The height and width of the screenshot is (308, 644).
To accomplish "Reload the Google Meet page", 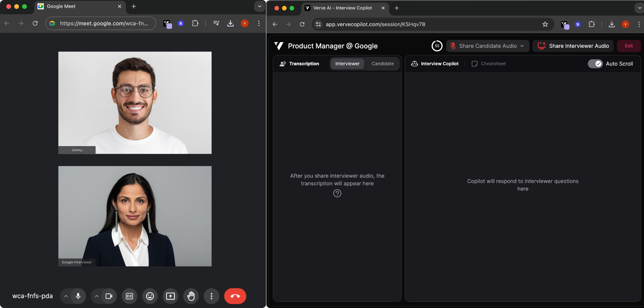I will (x=35, y=23).
